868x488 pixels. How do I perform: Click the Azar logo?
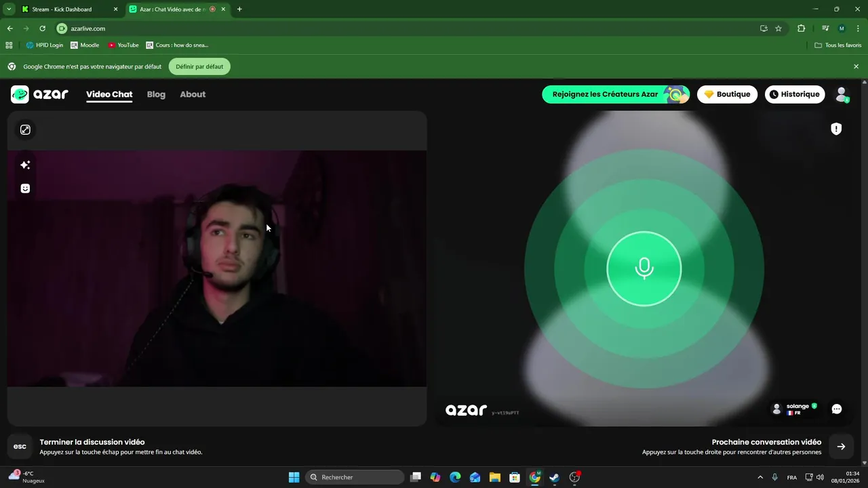[39, 94]
